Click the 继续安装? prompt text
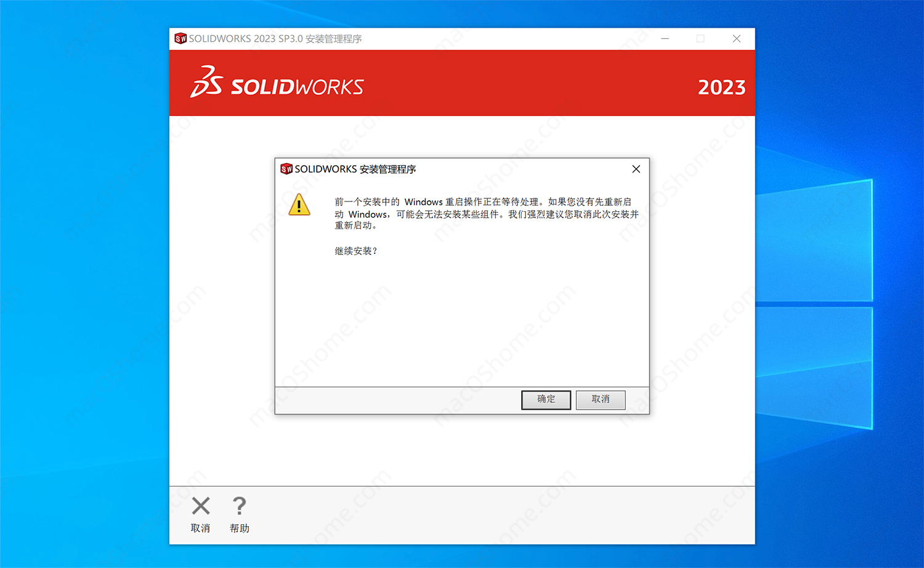The image size is (924, 568). click(356, 251)
